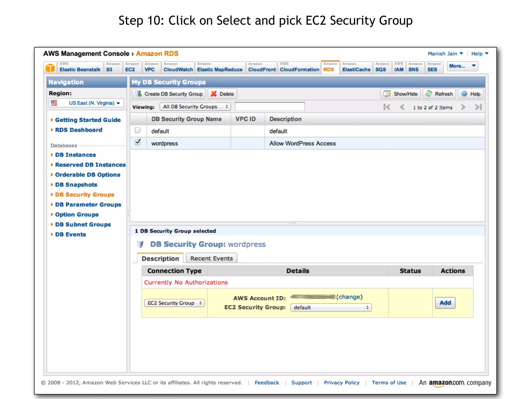
Task: Open the CloudFormation service tab
Action: click(x=299, y=67)
